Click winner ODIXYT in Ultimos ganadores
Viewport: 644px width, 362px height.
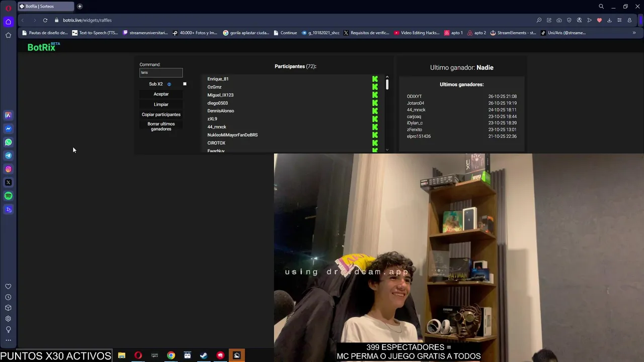coord(414,97)
